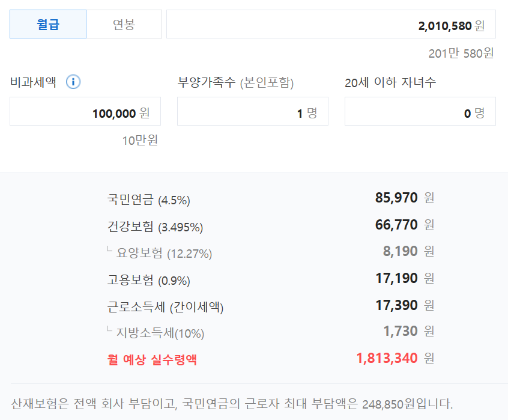The height and width of the screenshot is (420, 508).
Task: Click the 고용보험 (0.9%) label
Action: (147, 278)
